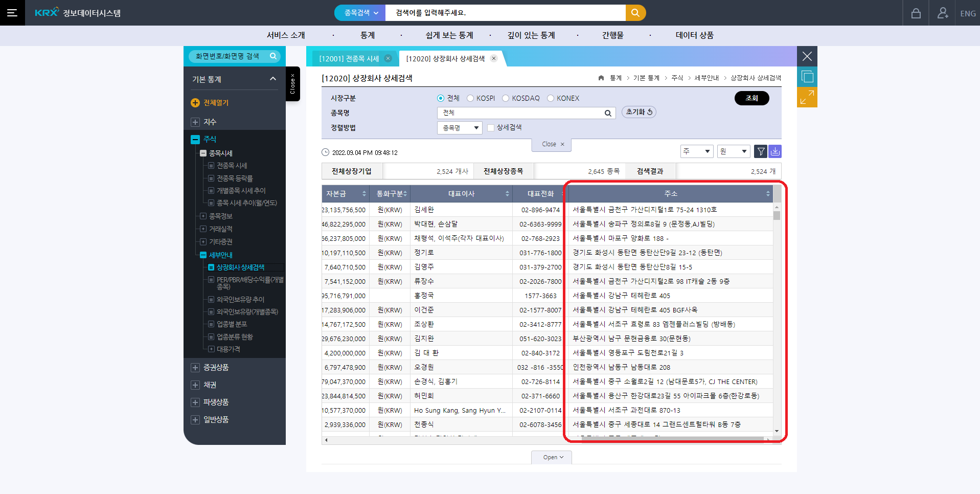Viewport: 980px width, 494px height.
Task: Open the lock icon in header
Action: (916, 13)
